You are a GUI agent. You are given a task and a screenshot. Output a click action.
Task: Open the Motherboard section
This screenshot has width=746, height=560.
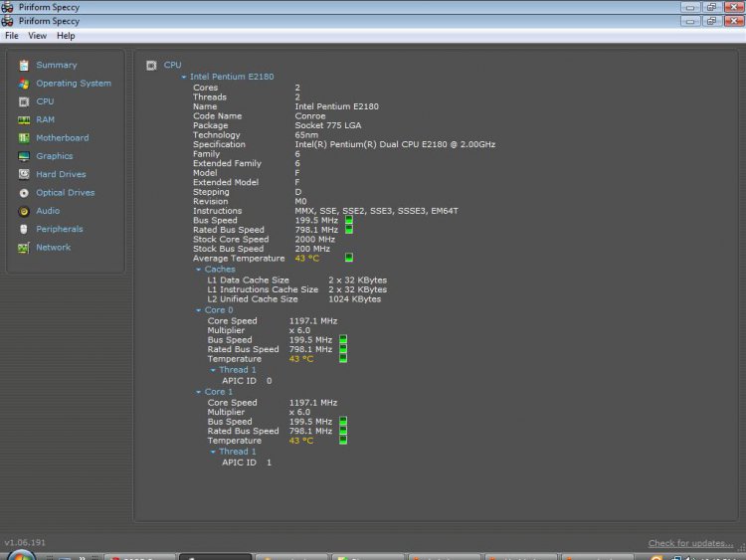63,138
